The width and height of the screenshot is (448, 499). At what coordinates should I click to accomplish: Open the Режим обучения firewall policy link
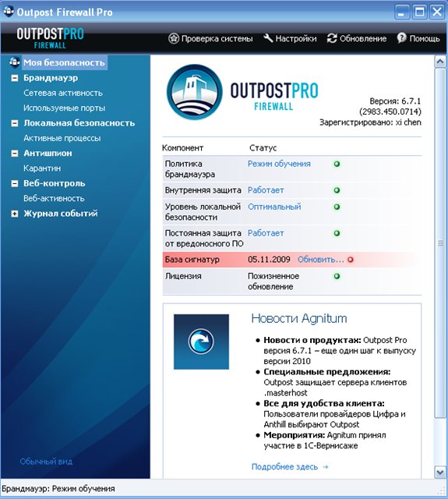pyautogui.click(x=279, y=164)
